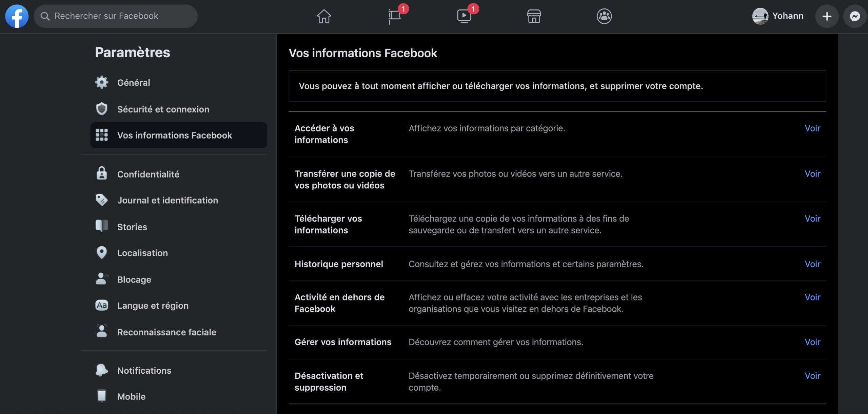Select Général settings
The width and height of the screenshot is (868, 414).
134,83
